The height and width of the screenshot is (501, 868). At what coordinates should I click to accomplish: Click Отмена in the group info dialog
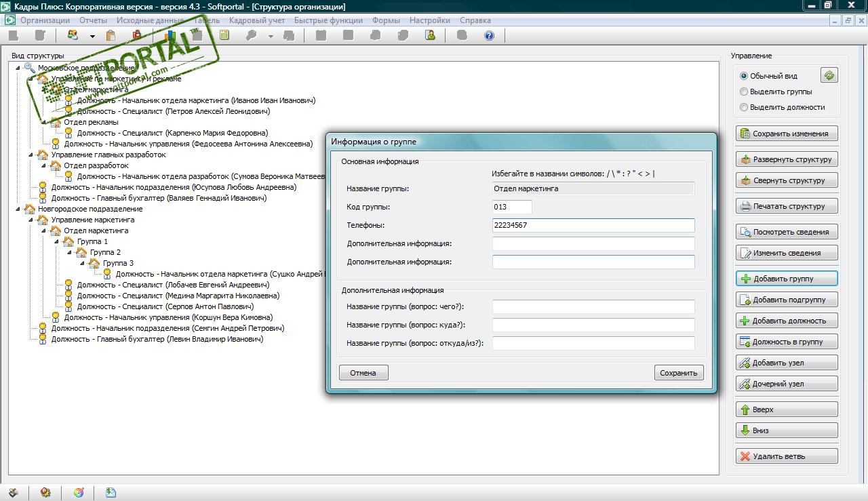point(363,373)
